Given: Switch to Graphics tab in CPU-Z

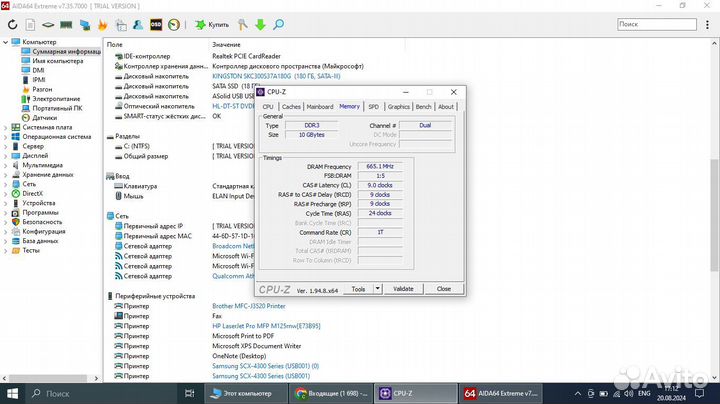Looking at the screenshot, I should point(399,107).
